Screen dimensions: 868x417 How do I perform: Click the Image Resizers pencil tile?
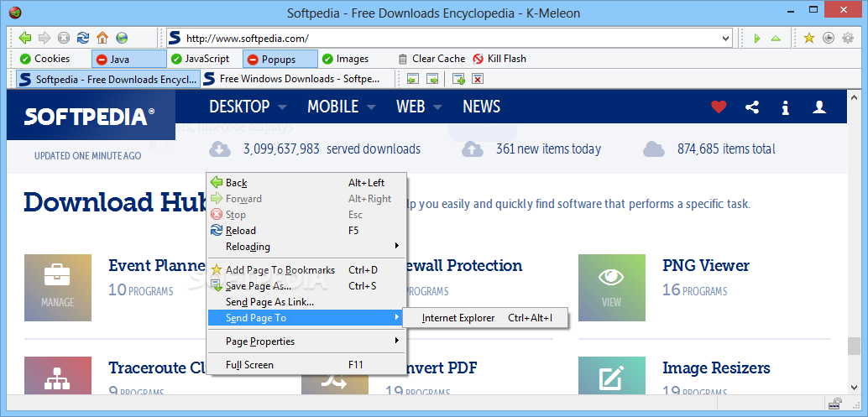click(612, 376)
